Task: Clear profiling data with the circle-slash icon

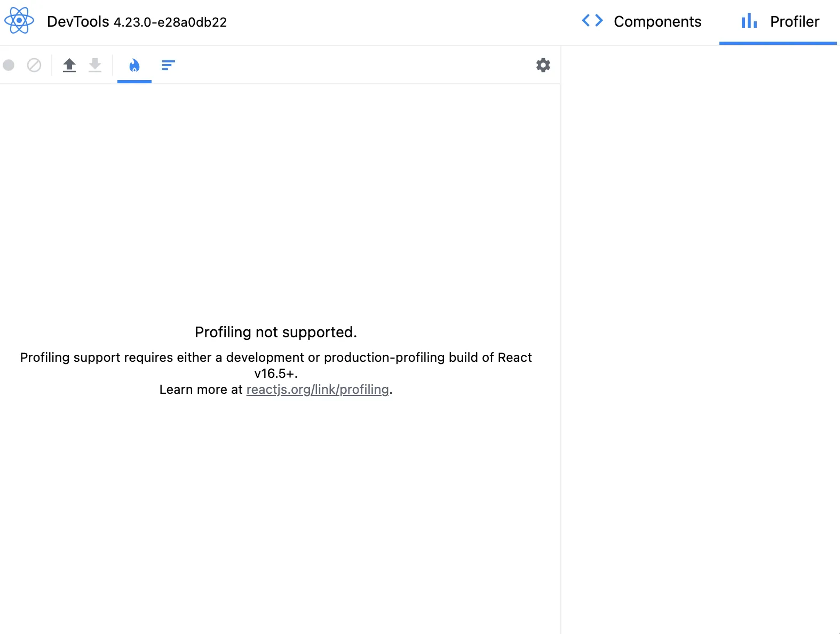Action: click(x=34, y=65)
